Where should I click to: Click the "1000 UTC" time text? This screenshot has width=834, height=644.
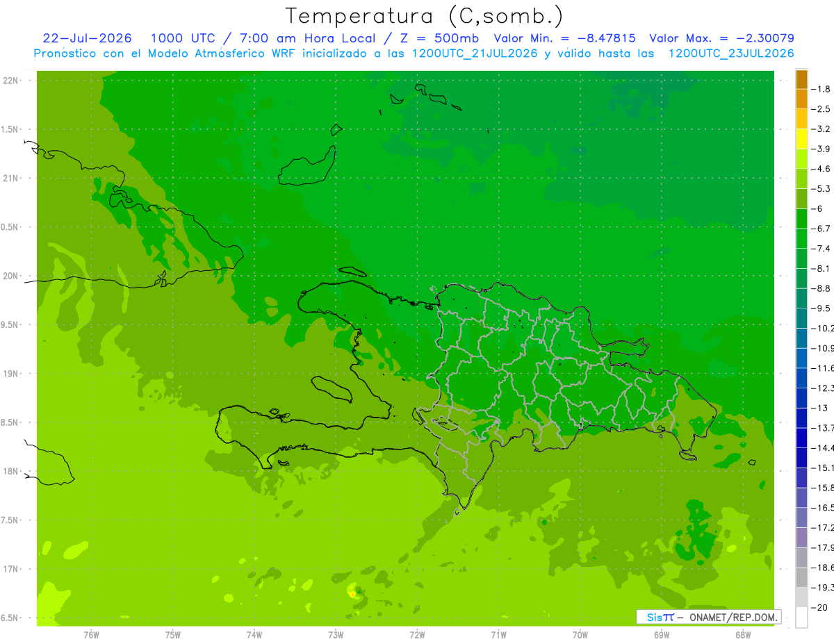coord(185,38)
